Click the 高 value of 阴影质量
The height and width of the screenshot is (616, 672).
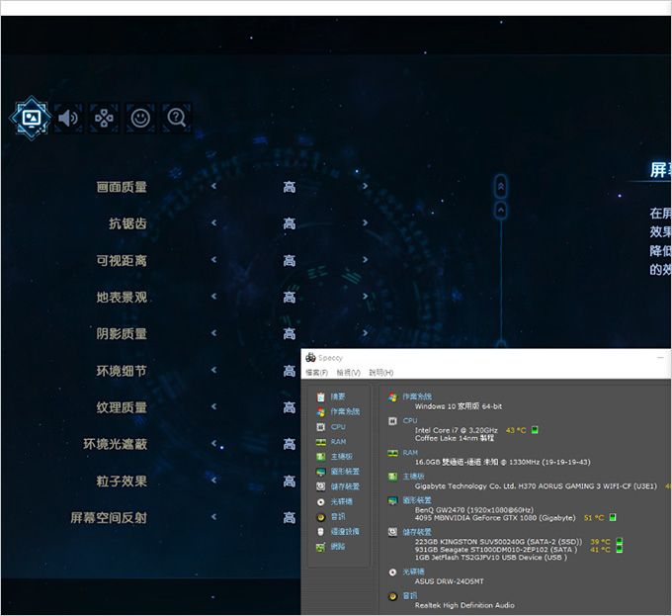coord(290,333)
